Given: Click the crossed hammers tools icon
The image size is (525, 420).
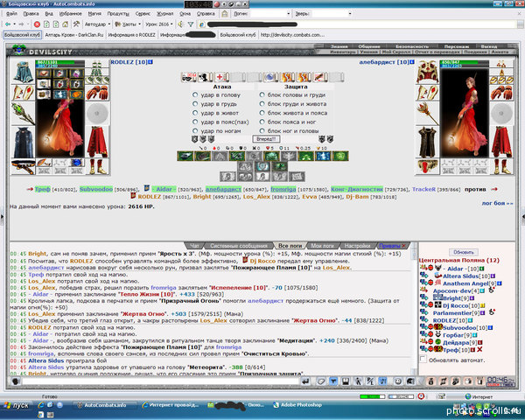Looking at the screenshot, I should pyautogui.click(x=76, y=24).
